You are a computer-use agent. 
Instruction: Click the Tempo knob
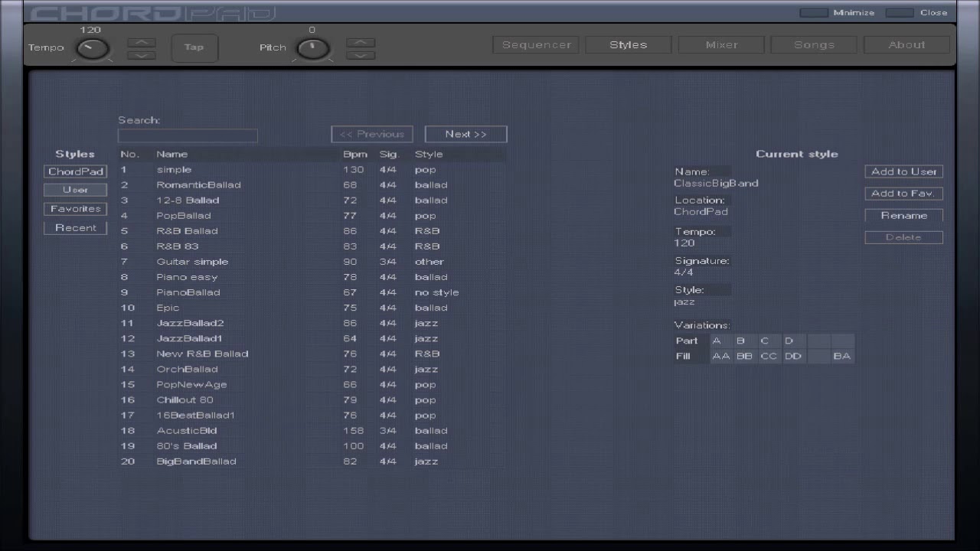[x=92, y=49]
